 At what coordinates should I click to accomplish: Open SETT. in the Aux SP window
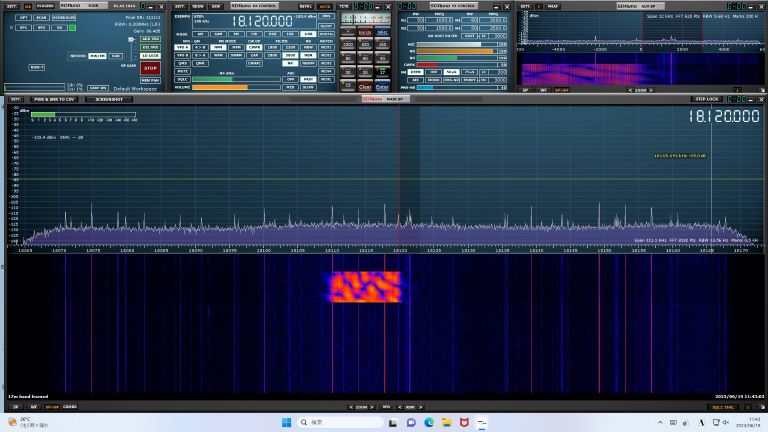[525, 6]
